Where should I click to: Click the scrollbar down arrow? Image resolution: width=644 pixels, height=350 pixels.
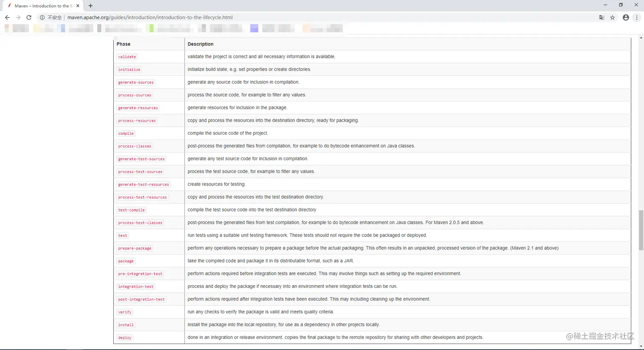tap(641, 347)
